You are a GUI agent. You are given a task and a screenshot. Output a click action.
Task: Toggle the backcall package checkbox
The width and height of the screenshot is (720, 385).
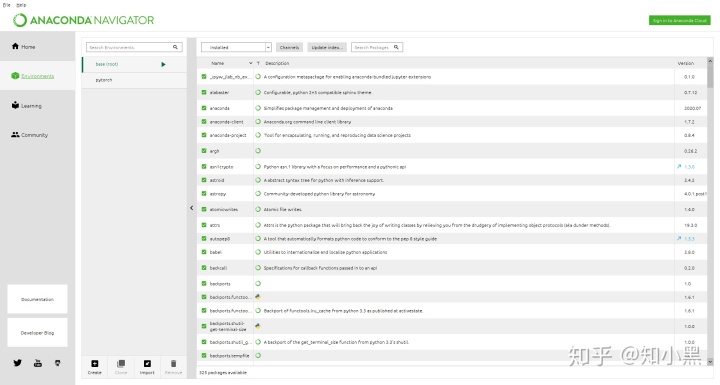(x=204, y=267)
